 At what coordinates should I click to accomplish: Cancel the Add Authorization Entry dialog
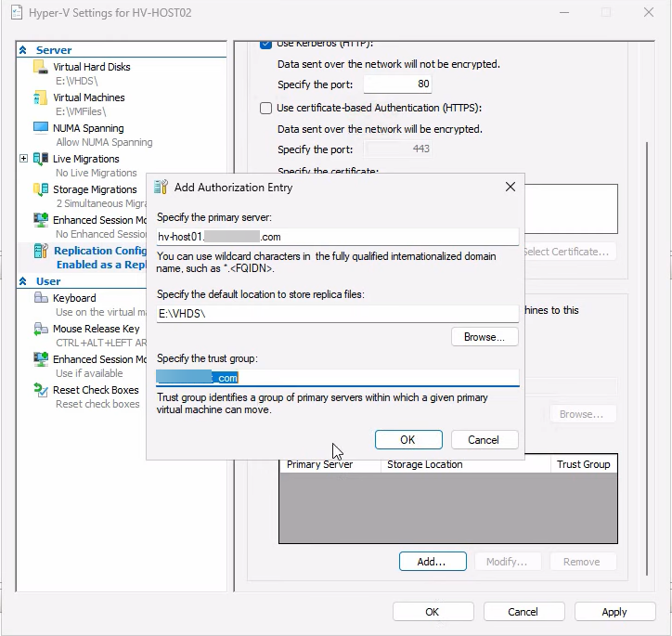[485, 440]
